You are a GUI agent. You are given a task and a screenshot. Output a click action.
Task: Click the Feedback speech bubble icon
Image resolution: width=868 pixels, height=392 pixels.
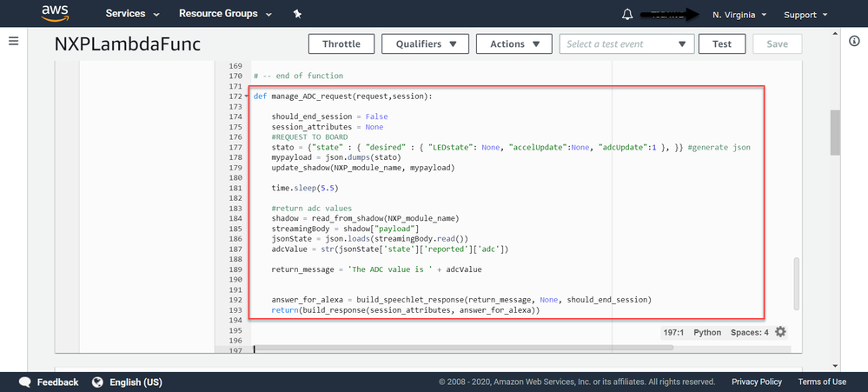tap(25, 382)
